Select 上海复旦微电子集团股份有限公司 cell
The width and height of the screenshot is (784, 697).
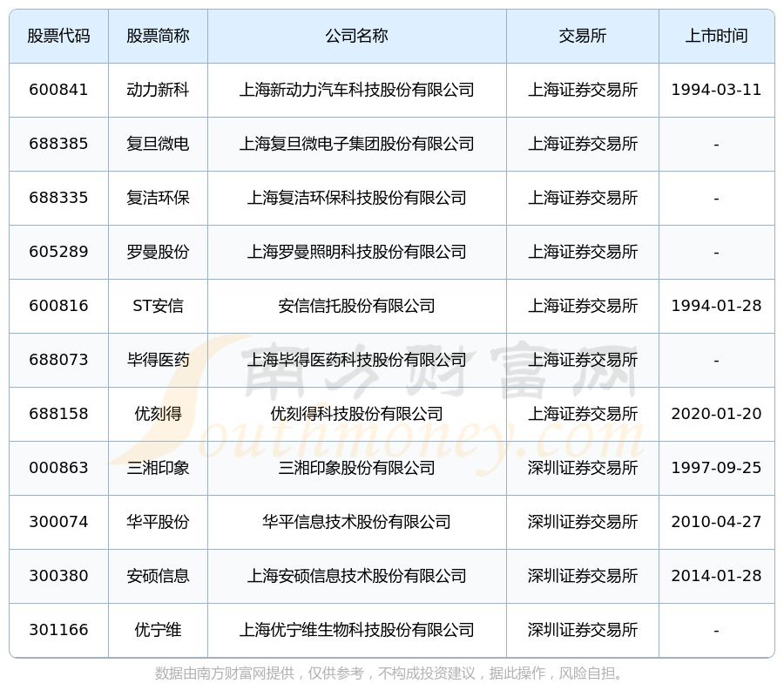(357, 144)
